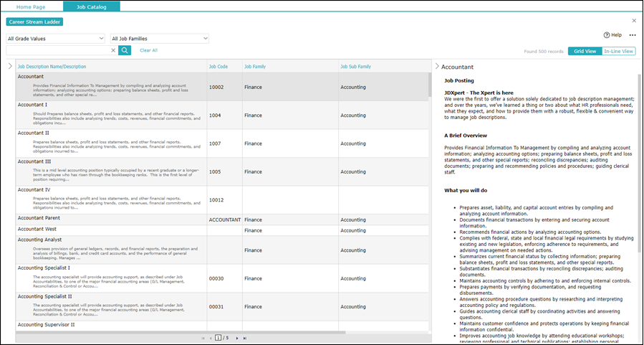Select the Accountant Parent row
Screen dimensions: 644x345
(222, 219)
